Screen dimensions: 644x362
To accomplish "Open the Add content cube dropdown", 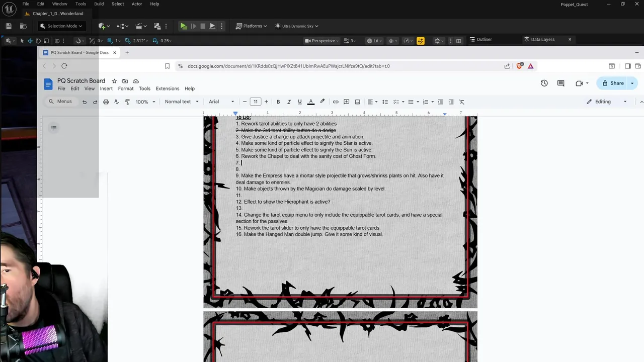I will 105,26.
